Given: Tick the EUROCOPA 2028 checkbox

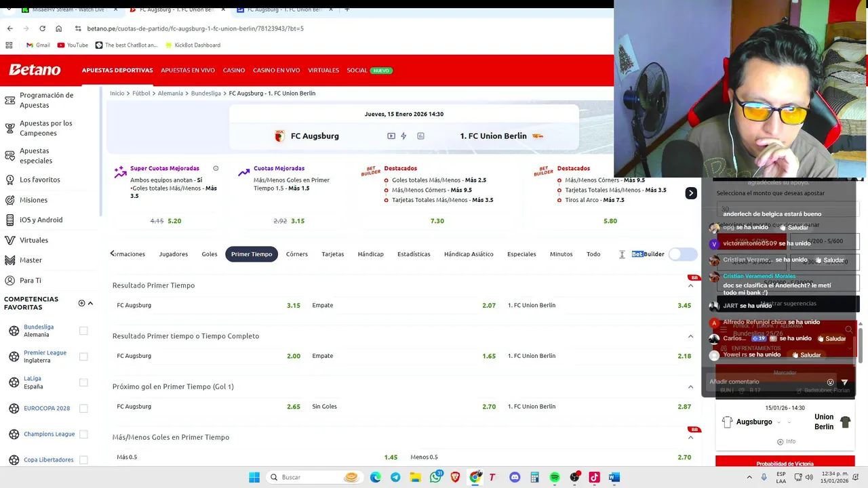Looking at the screenshot, I should pyautogui.click(x=83, y=408).
